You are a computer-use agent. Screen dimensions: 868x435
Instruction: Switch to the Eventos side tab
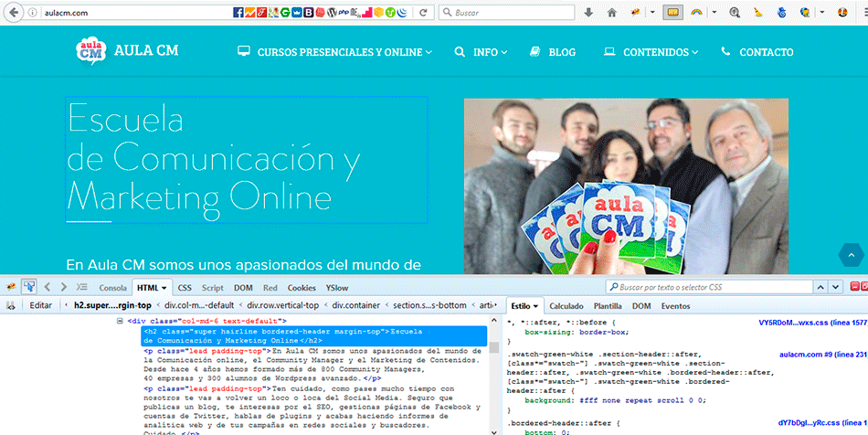click(x=675, y=306)
